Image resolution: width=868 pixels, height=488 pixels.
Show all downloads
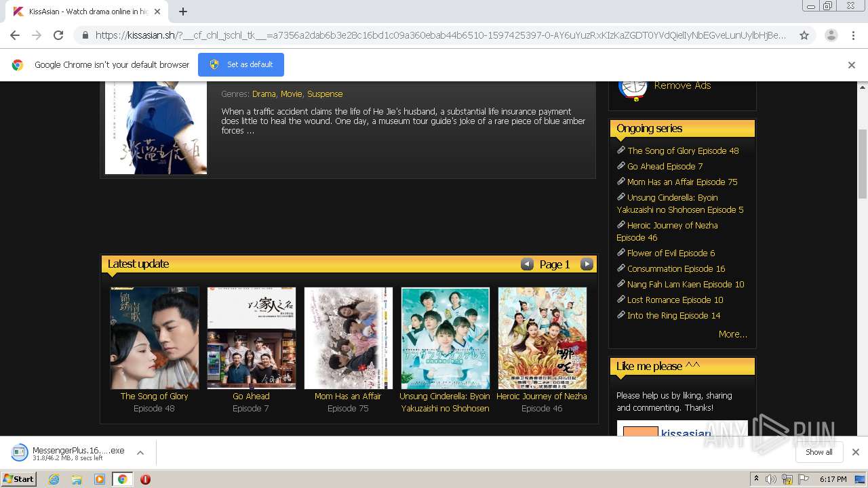[x=819, y=452]
